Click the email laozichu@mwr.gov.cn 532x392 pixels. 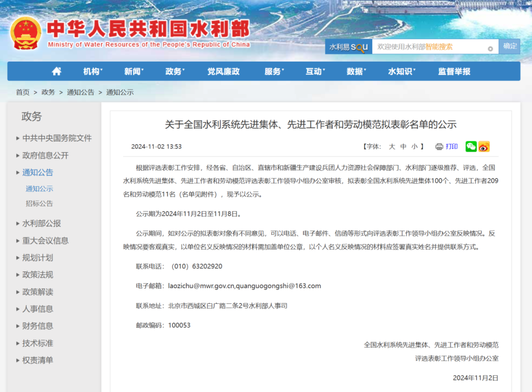tap(201, 286)
